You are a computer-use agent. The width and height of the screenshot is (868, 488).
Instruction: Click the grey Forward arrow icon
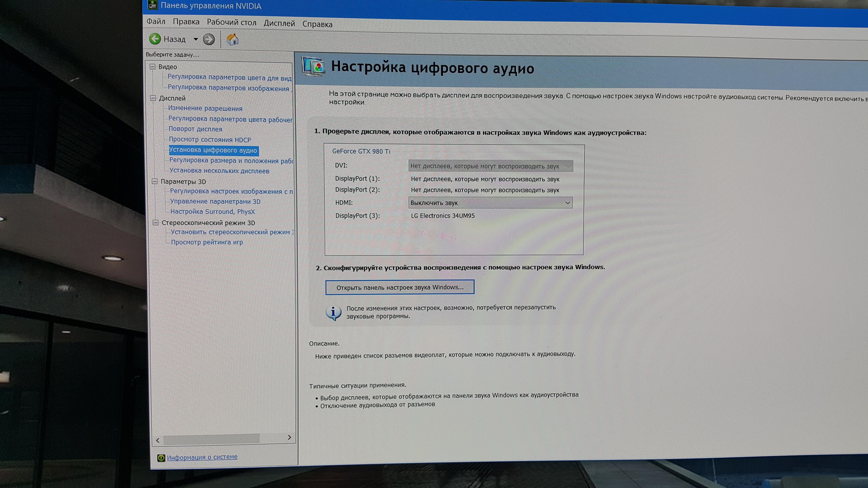point(209,39)
